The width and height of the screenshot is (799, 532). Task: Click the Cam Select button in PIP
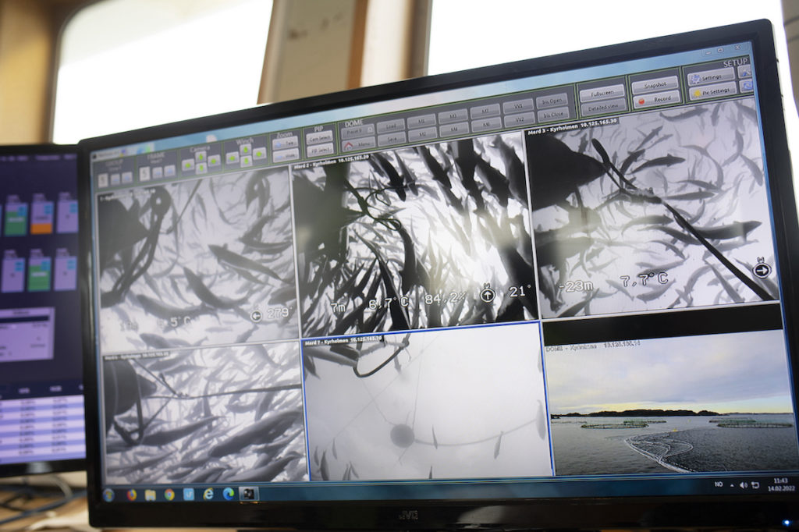319,138
